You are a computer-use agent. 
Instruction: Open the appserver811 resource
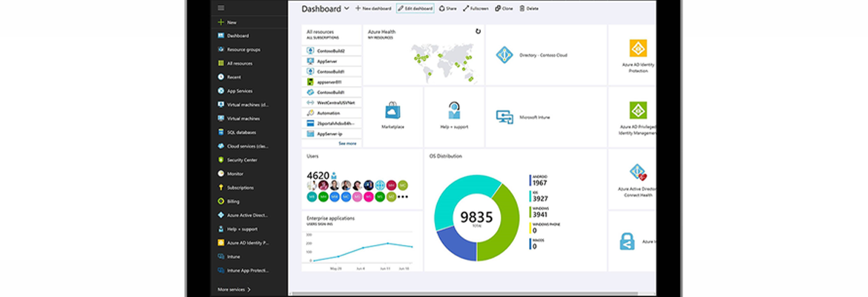(x=332, y=82)
